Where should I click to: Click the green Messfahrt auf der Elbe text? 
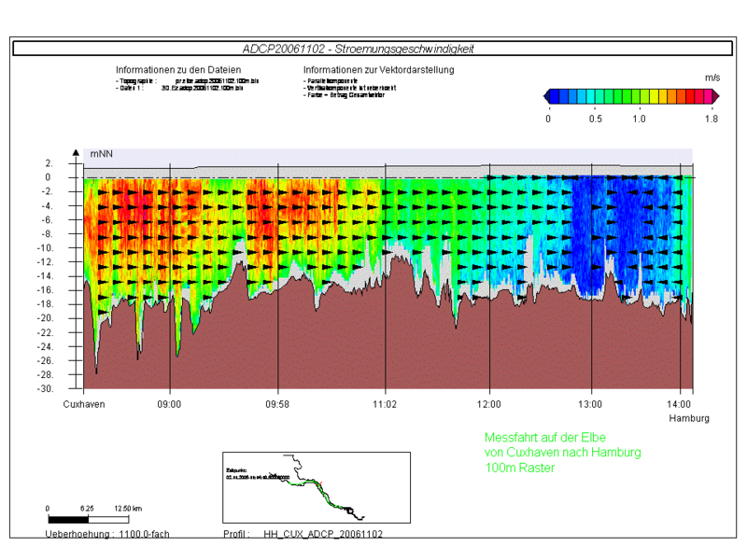coord(545,438)
